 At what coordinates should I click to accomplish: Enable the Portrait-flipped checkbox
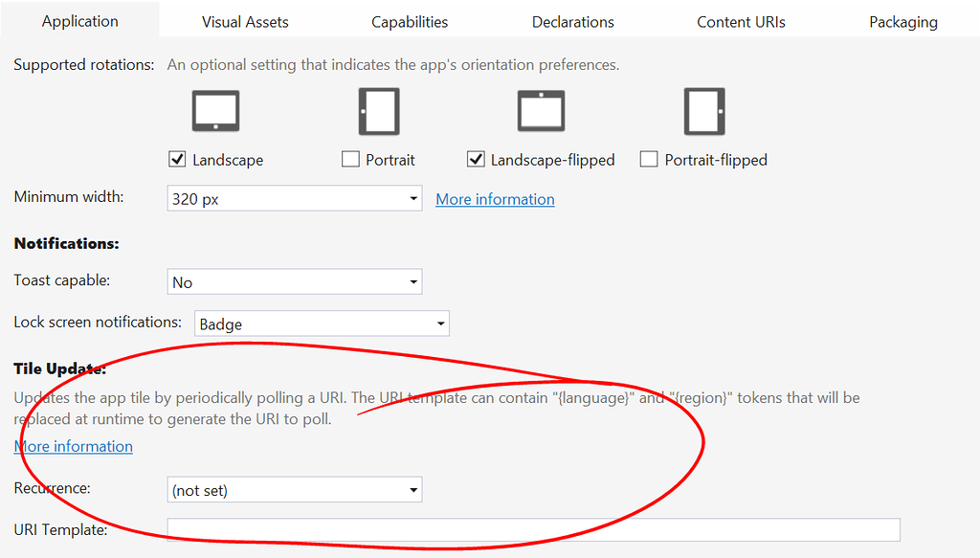[649, 160]
